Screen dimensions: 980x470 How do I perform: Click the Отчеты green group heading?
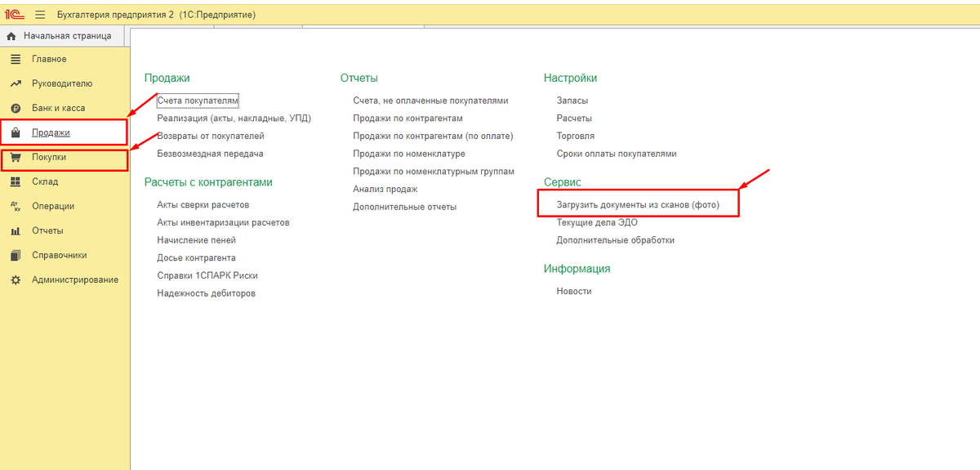click(x=359, y=78)
